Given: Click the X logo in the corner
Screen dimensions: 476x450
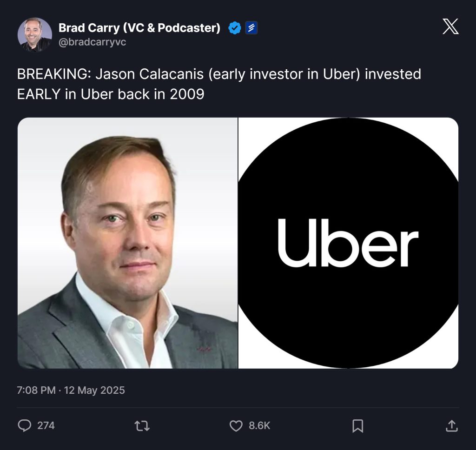Looking at the screenshot, I should click(450, 26).
